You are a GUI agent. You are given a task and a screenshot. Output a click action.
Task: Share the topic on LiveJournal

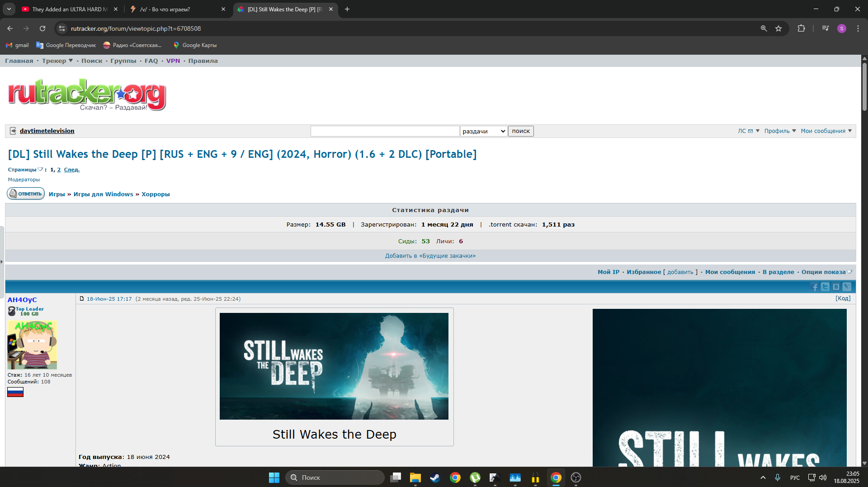click(847, 287)
